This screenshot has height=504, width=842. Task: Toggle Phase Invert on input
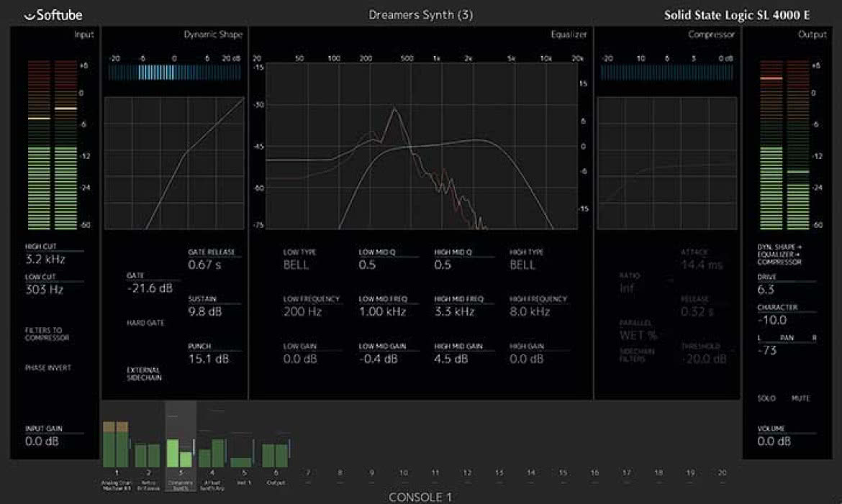pyautogui.click(x=47, y=367)
